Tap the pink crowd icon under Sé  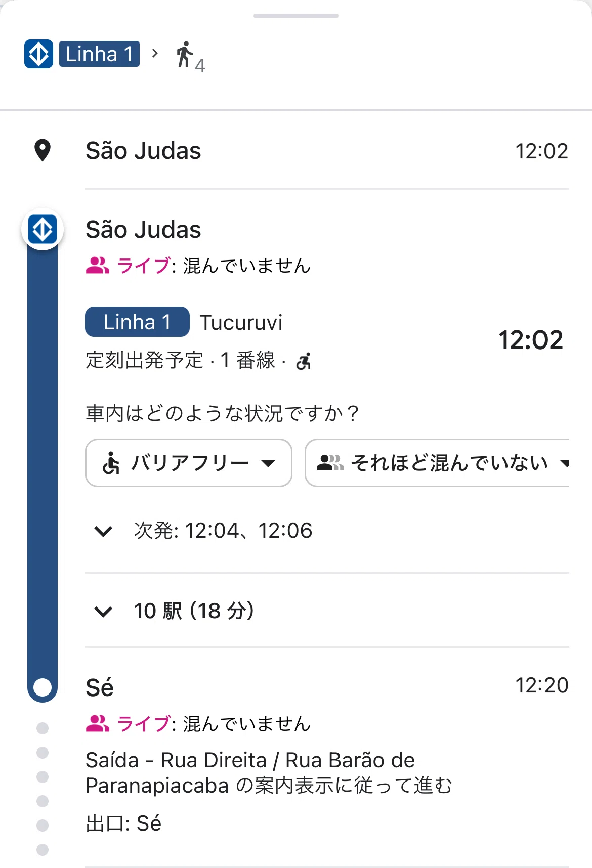pyautogui.click(x=98, y=723)
